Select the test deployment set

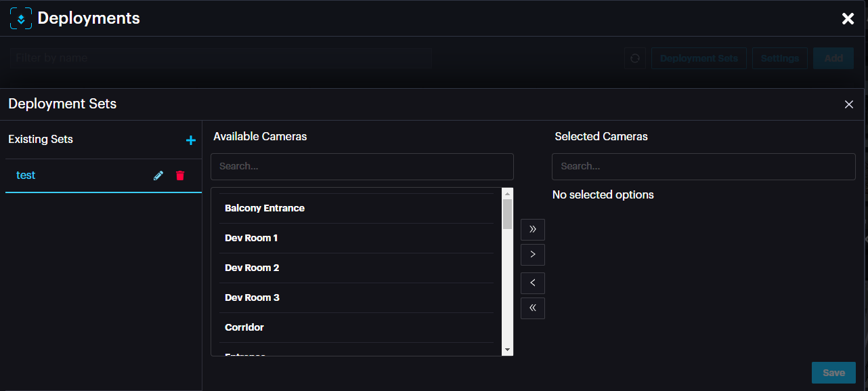click(26, 176)
